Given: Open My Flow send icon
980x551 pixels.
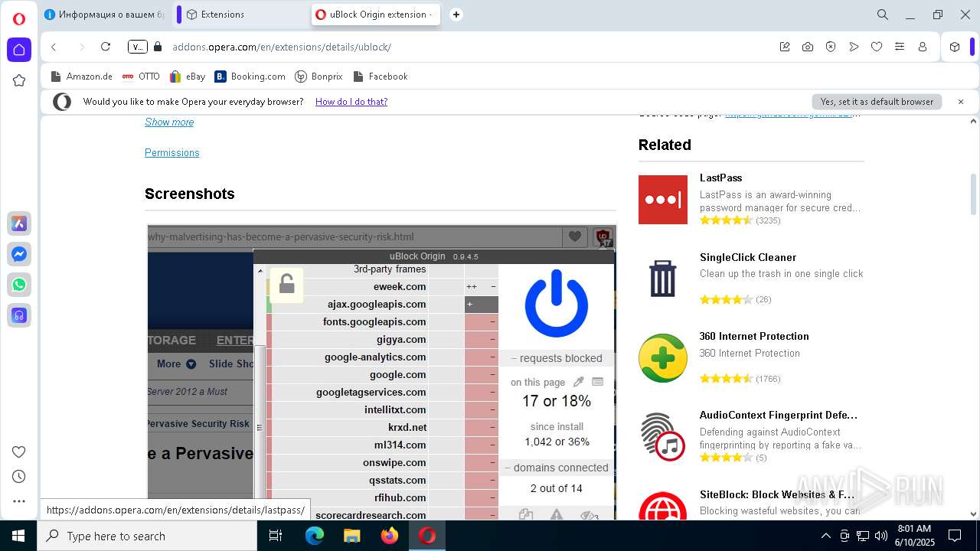Looking at the screenshot, I should click(x=854, y=47).
